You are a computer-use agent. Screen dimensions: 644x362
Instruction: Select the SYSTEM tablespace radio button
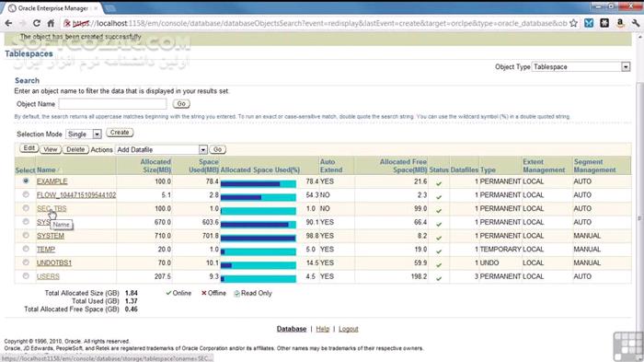point(26,235)
